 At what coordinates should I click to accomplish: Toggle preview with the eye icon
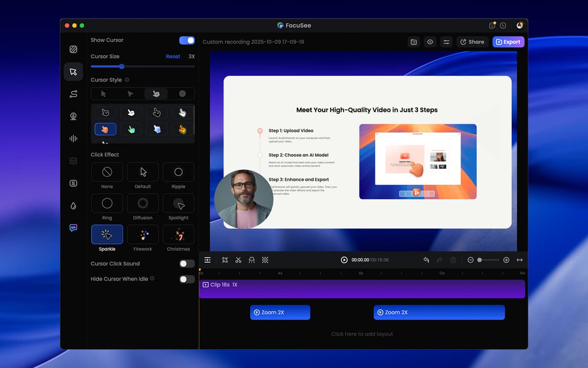tap(430, 42)
